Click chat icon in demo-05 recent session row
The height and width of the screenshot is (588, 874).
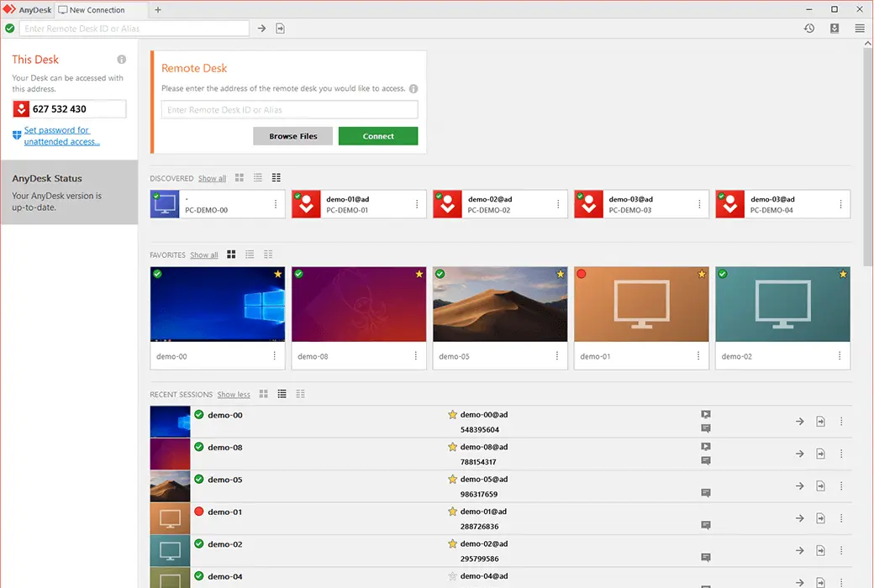coord(706,493)
